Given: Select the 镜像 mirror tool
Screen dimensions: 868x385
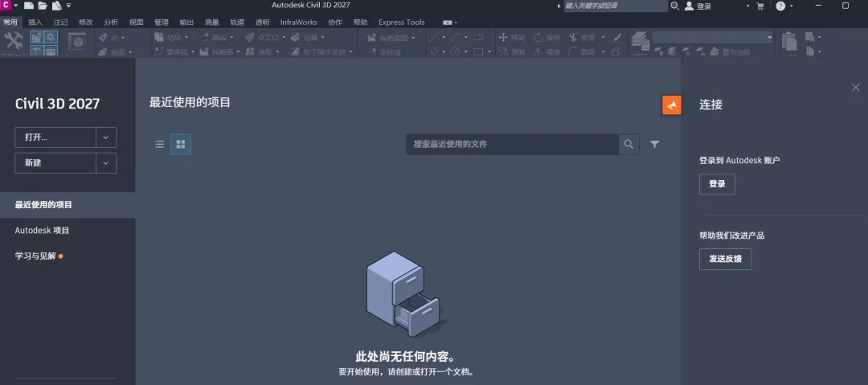Looking at the screenshot, I should click(x=547, y=52).
